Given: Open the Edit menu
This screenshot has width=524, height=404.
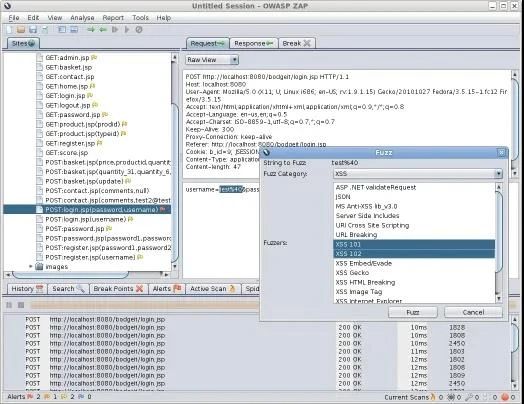Looking at the screenshot, I should tap(33, 18).
